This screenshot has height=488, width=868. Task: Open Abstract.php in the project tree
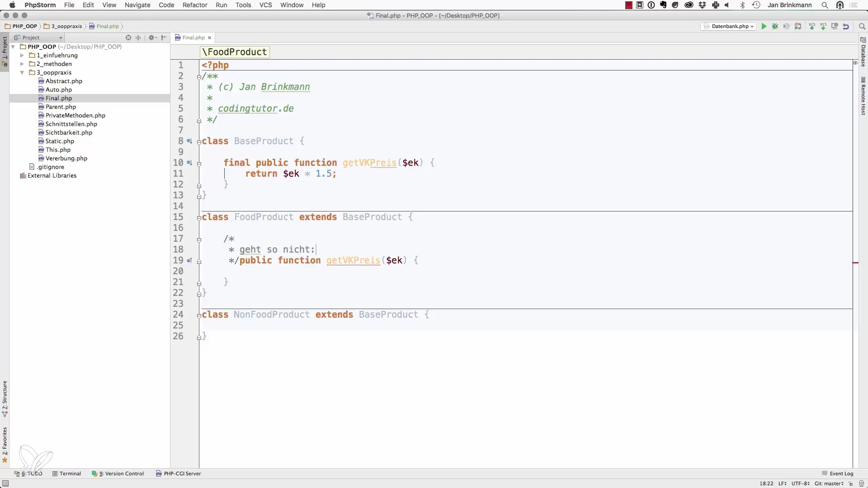pos(60,81)
